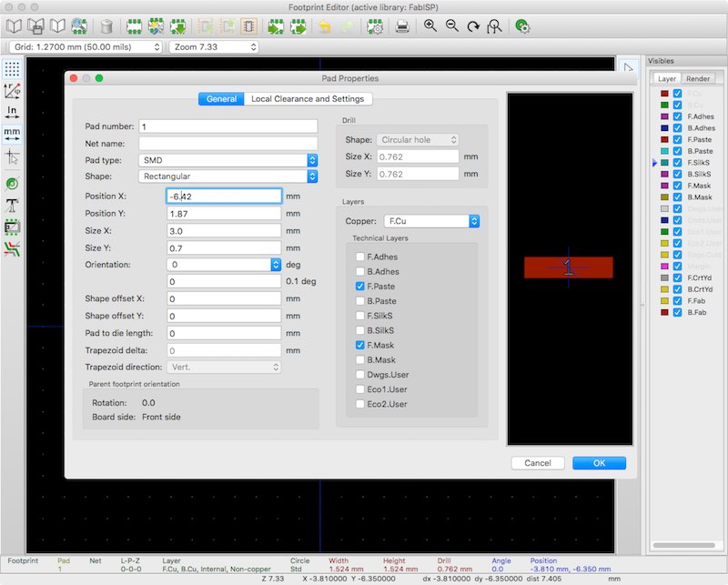Click the zoom in magnifier icon
This screenshot has width=728, height=585.
point(430,26)
